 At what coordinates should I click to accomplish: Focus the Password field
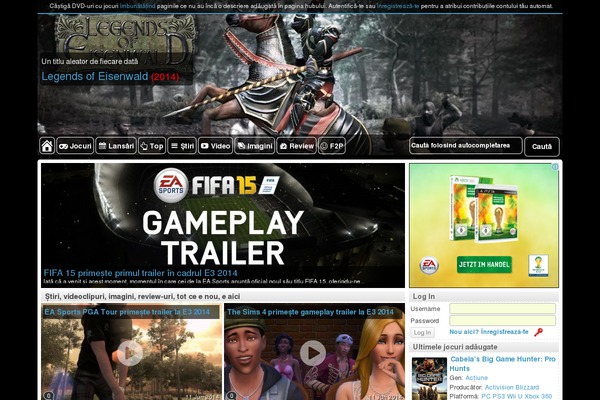tap(502, 320)
